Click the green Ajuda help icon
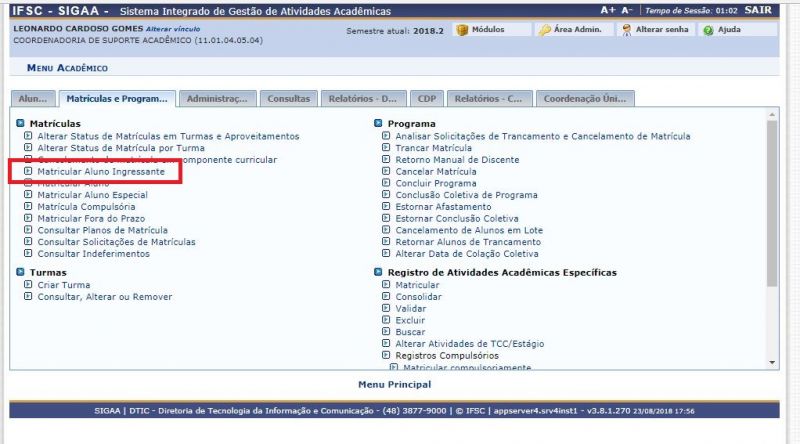The width and height of the screenshot is (800, 444). [708, 30]
